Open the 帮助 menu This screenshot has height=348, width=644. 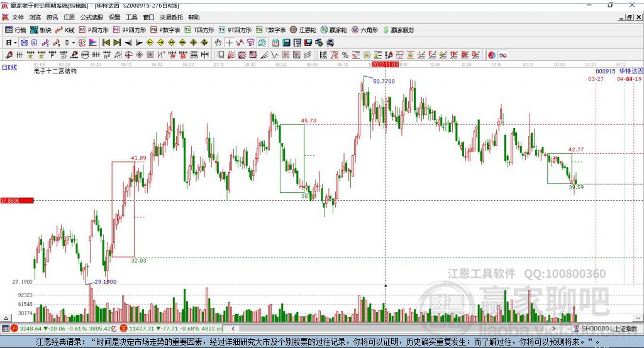pos(194,17)
